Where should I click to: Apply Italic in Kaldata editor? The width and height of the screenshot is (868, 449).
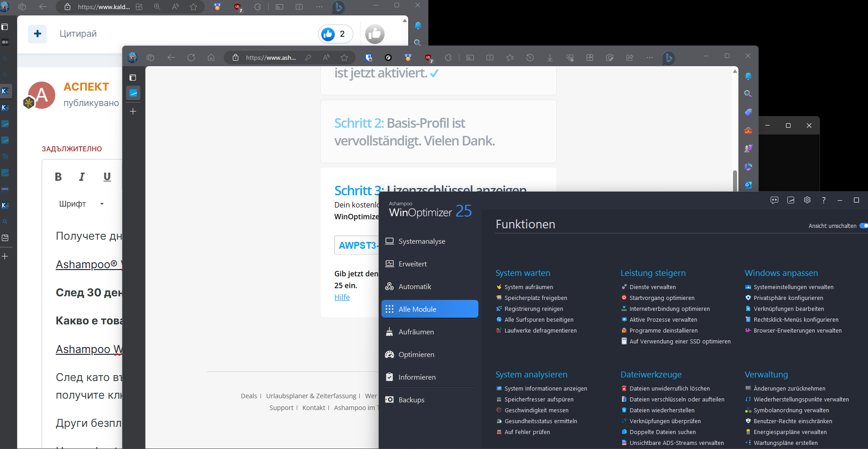point(82,177)
